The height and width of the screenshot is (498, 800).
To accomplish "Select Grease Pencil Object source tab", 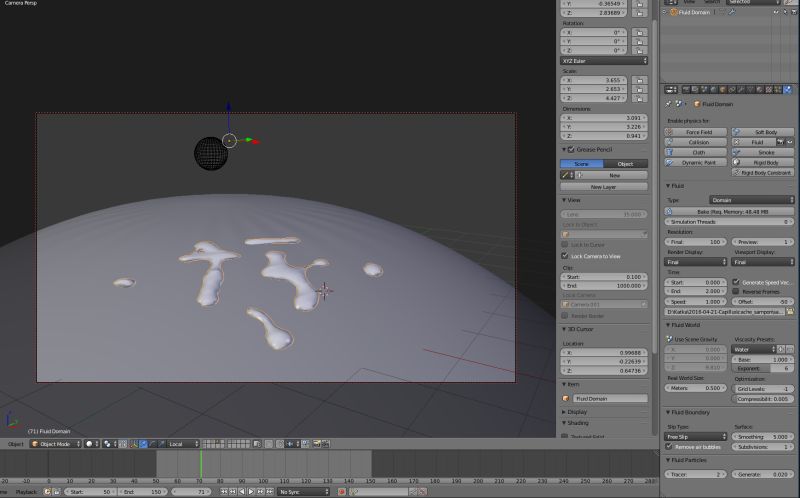I will (626, 164).
